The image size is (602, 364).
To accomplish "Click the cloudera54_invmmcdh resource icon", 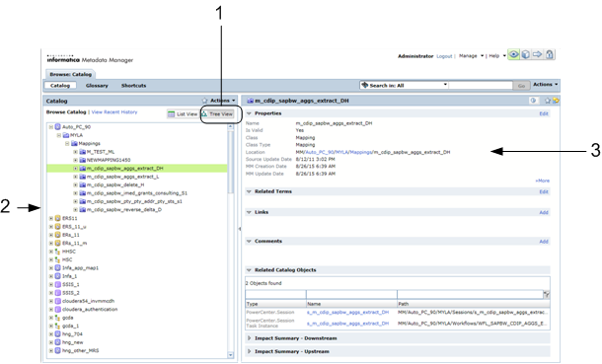I will (58, 301).
